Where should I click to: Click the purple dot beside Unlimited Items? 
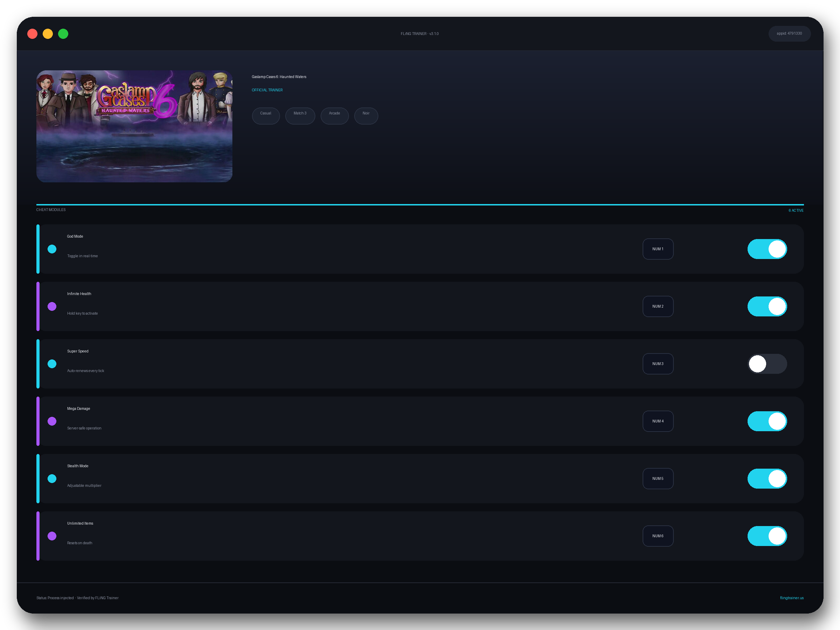coord(52,536)
